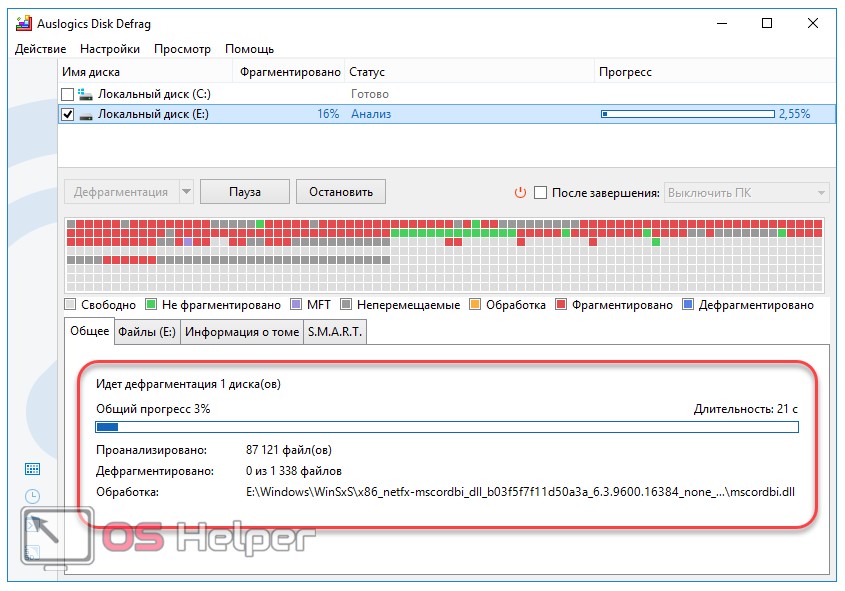This screenshot has width=845, height=591.
Task: Select the Локальный диск (C:) row
Action: pos(447,94)
